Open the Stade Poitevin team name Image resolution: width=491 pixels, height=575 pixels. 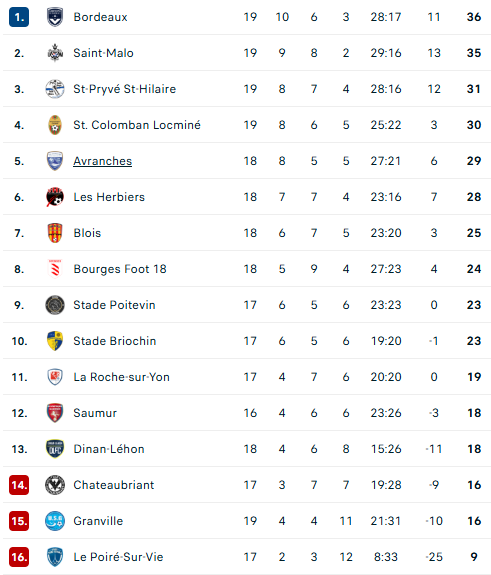point(114,305)
